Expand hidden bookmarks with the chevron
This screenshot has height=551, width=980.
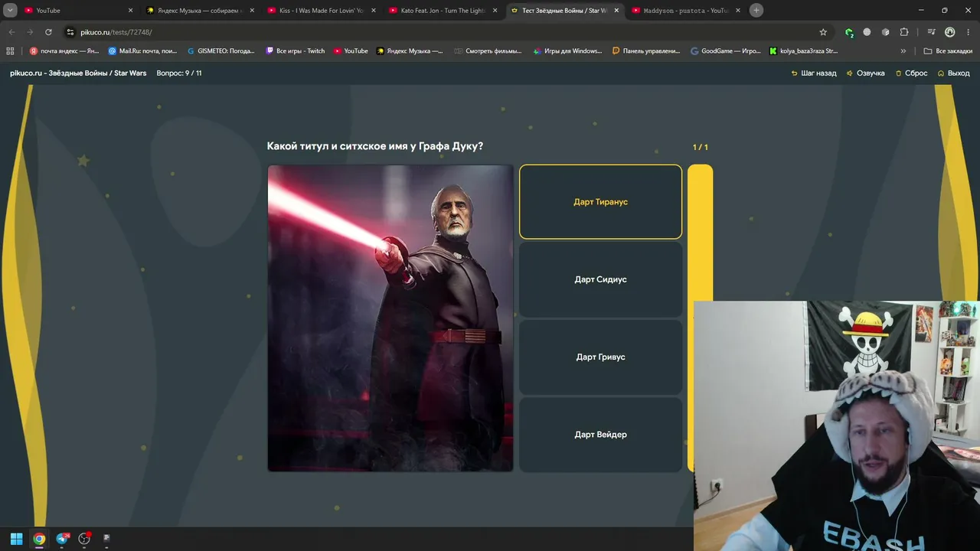tap(903, 51)
